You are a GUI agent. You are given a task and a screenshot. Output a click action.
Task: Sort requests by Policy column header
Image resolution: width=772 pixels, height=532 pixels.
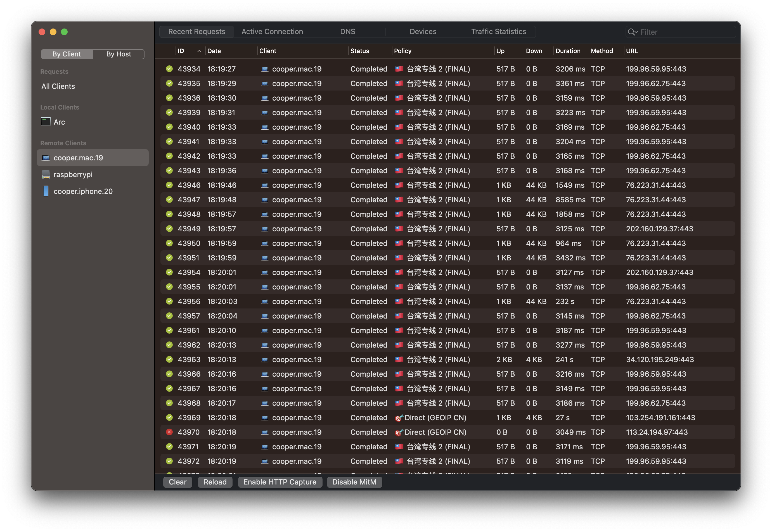click(x=402, y=51)
